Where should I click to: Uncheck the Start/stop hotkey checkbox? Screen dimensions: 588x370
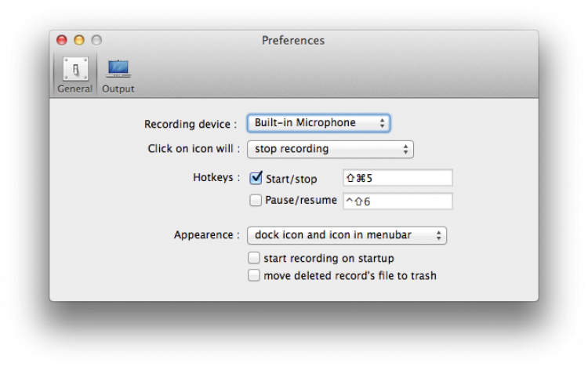coord(256,178)
